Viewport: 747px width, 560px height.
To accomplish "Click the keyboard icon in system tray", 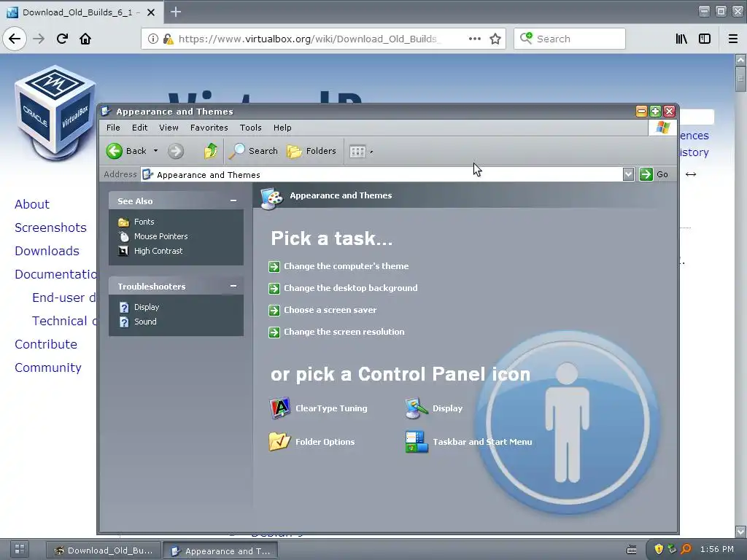I will pyautogui.click(x=632, y=550).
